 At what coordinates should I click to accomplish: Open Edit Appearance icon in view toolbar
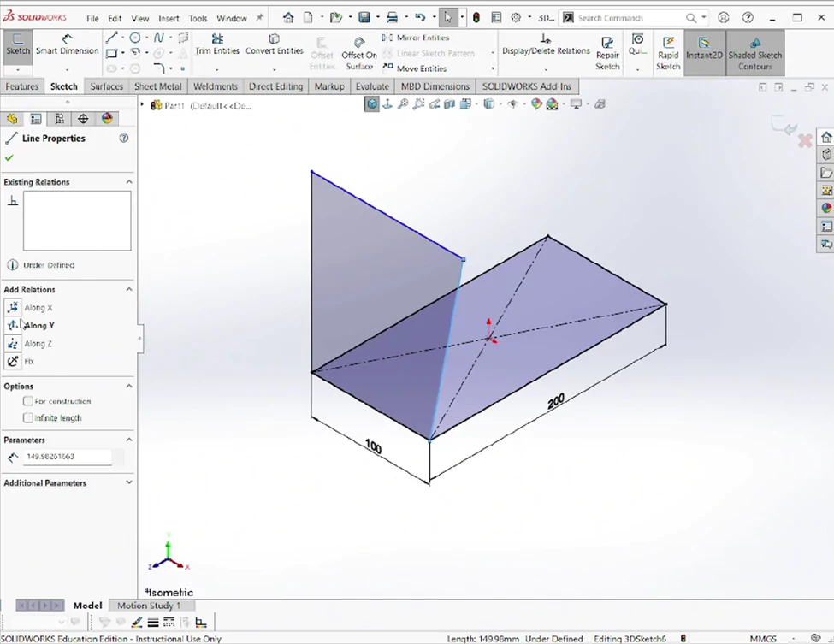click(x=536, y=104)
